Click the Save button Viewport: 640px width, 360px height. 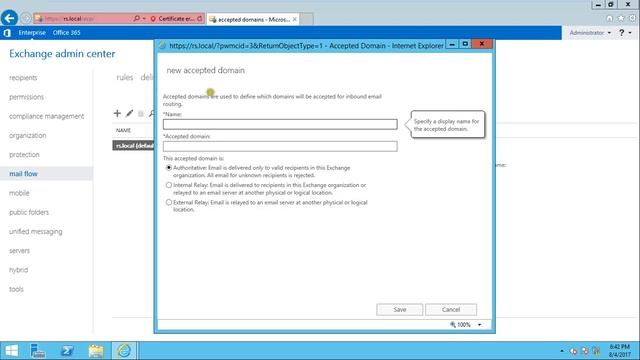[x=400, y=310]
